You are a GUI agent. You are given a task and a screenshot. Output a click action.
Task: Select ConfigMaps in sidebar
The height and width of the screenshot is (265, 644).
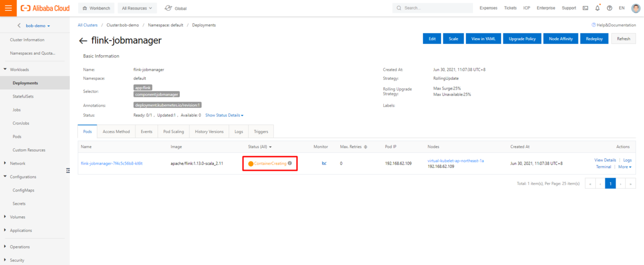(x=23, y=190)
